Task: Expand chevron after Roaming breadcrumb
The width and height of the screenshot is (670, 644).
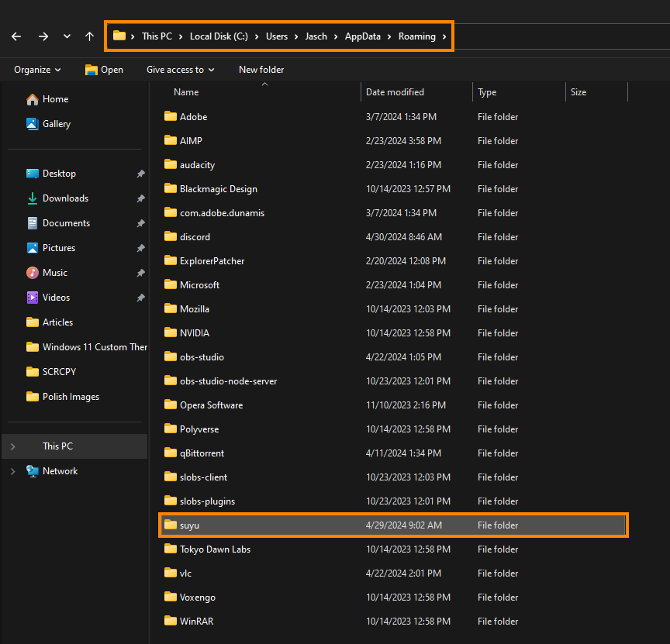Action: (x=444, y=36)
